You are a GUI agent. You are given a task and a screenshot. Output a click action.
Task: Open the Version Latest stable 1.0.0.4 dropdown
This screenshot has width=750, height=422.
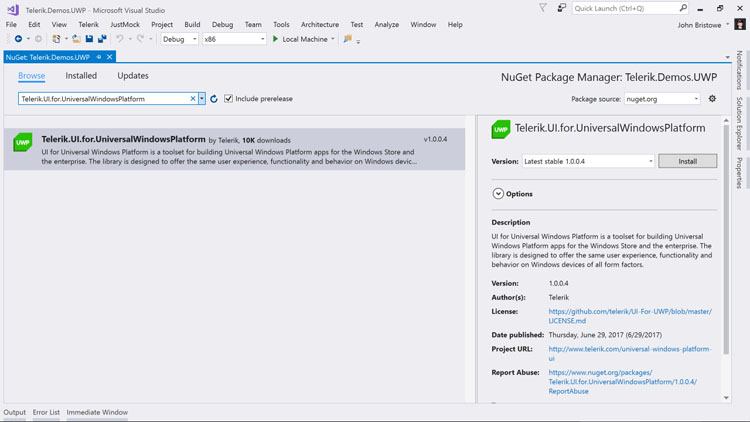(588, 161)
